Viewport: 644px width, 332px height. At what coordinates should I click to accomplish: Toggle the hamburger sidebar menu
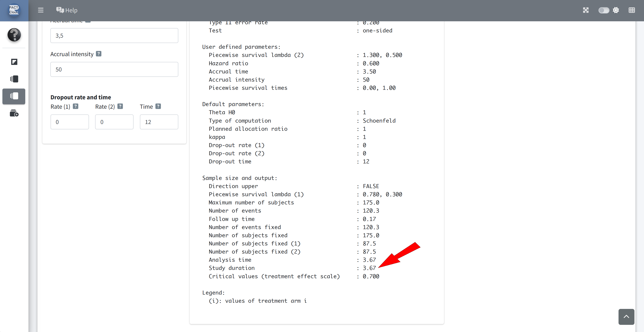41,10
